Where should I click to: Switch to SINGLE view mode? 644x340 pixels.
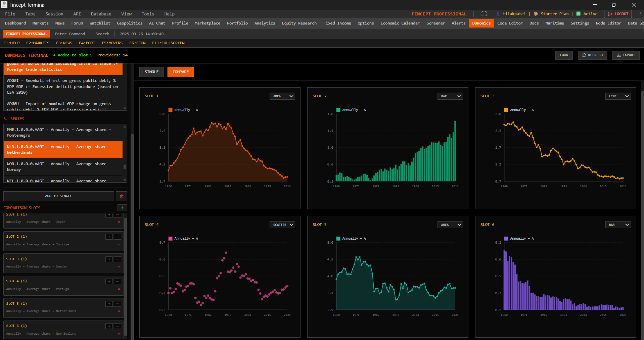tap(151, 72)
